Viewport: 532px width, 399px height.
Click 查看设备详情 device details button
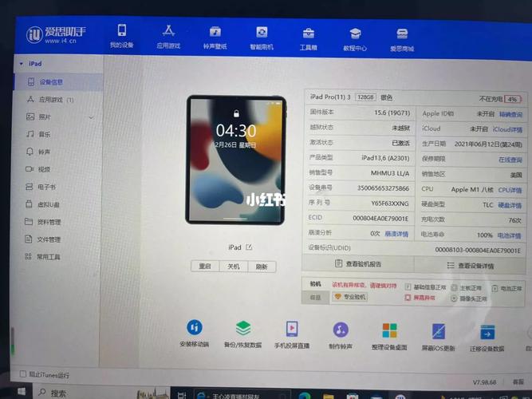(471, 265)
